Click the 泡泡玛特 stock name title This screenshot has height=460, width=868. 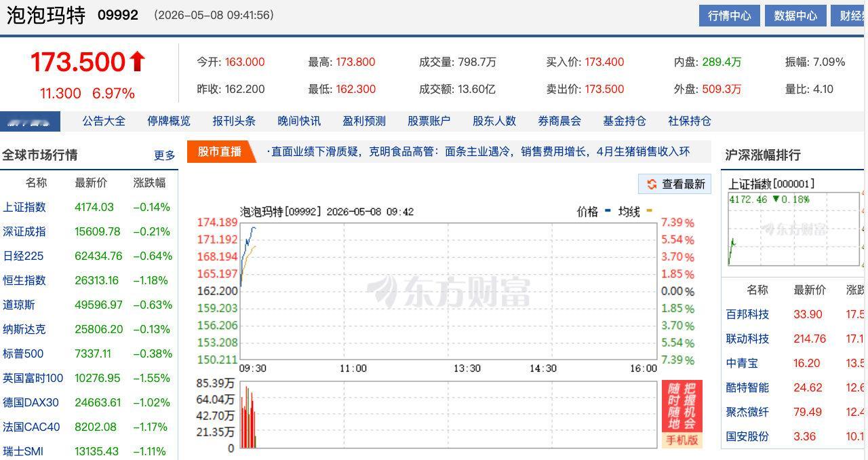tap(46, 15)
